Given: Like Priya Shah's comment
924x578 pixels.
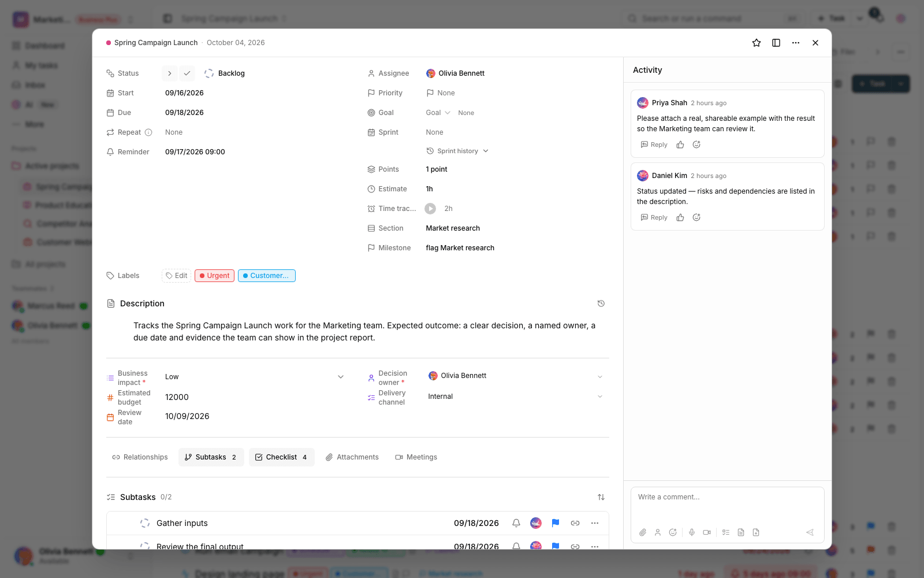Looking at the screenshot, I should tap(680, 145).
